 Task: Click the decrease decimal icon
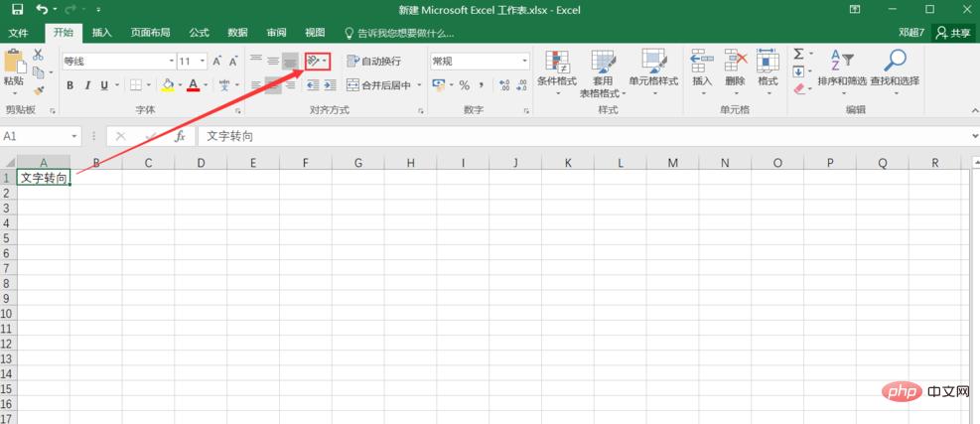522,85
